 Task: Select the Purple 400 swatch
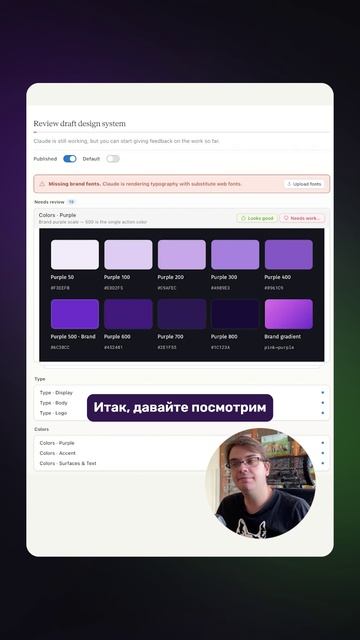point(289,254)
